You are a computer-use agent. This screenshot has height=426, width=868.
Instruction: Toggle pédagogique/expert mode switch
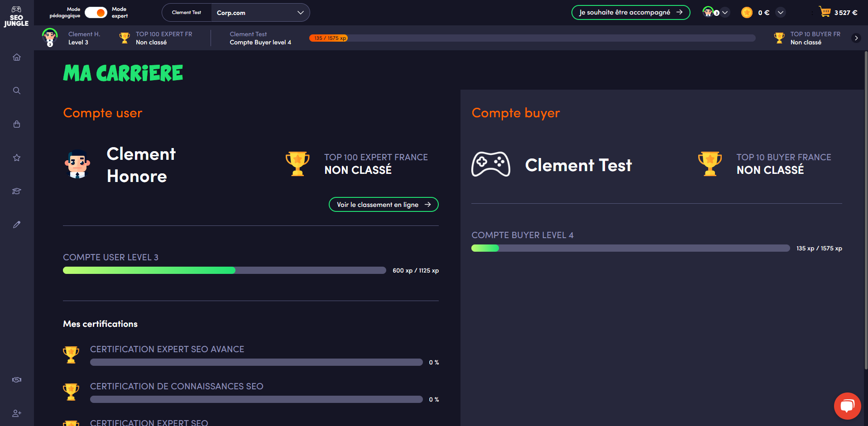coord(96,13)
